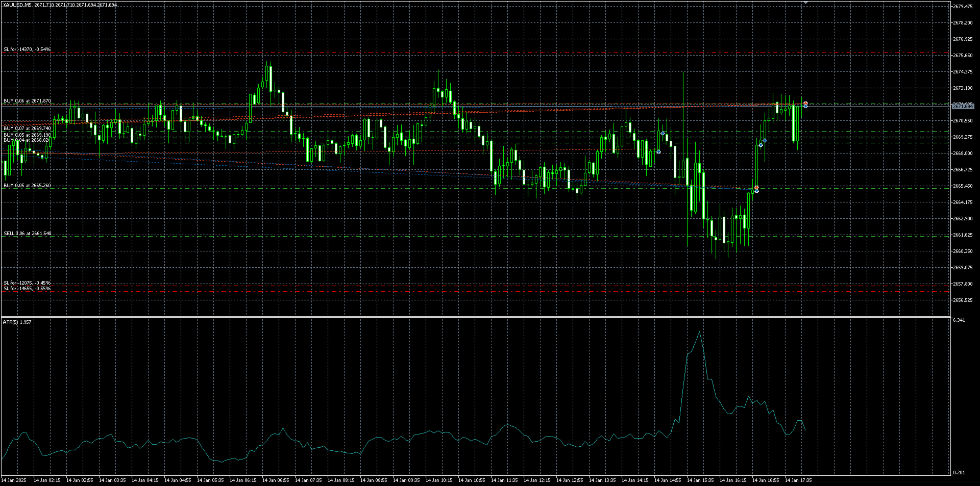
Task: Click the 2666.725 price scale value
Action: (x=963, y=170)
